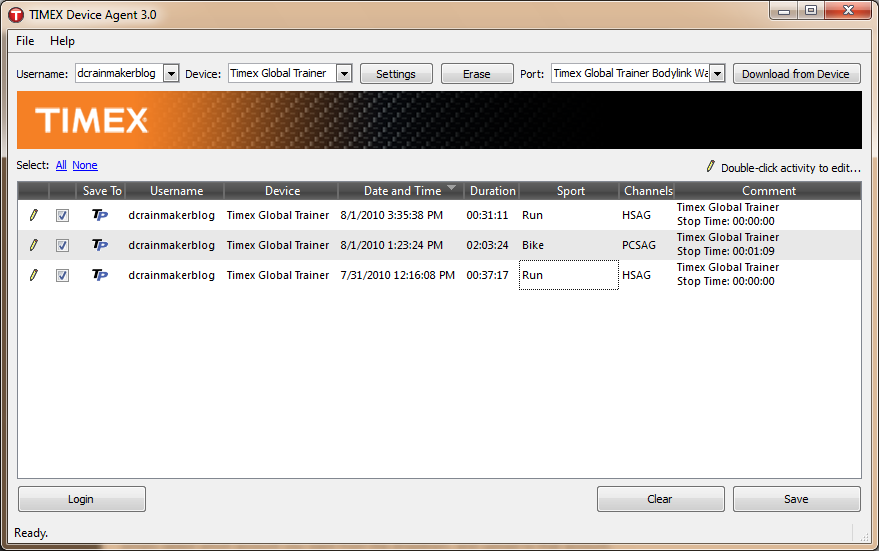This screenshot has width=879, height=551.
Task: Toggle the checkbox for the 7/31/2010 run
Action: coord(62,275)
